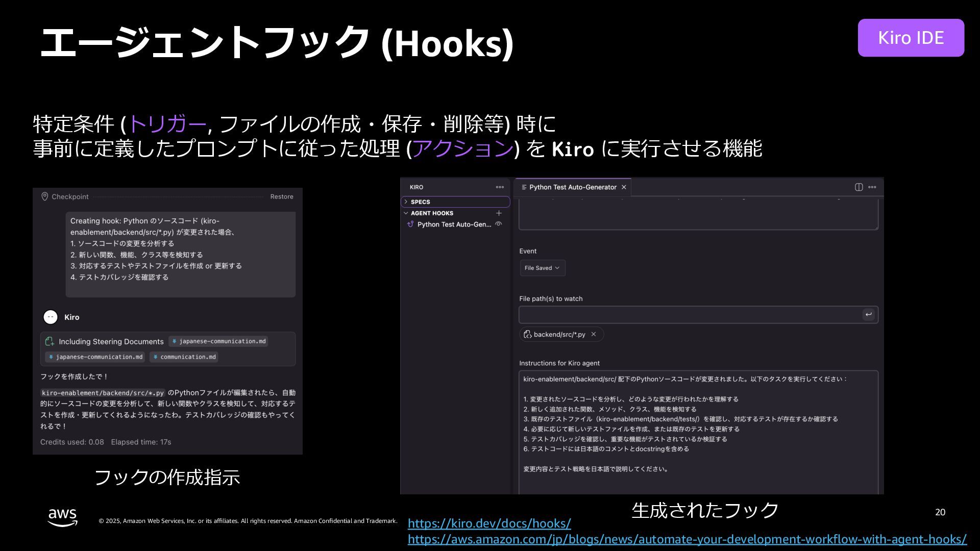Submit file path with the enter arrow icon
This screenshot has height=551, width=980.
pos(868,315)
